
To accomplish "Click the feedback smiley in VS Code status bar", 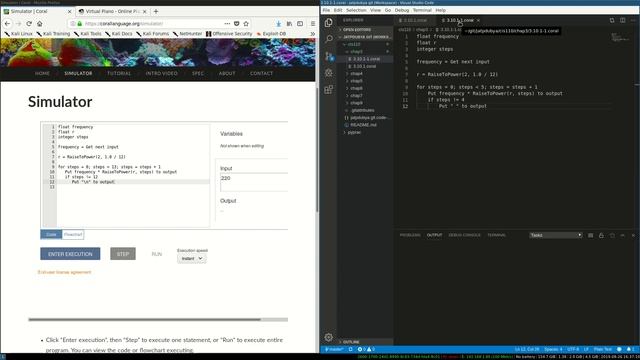I will click(x=619, y=349).
